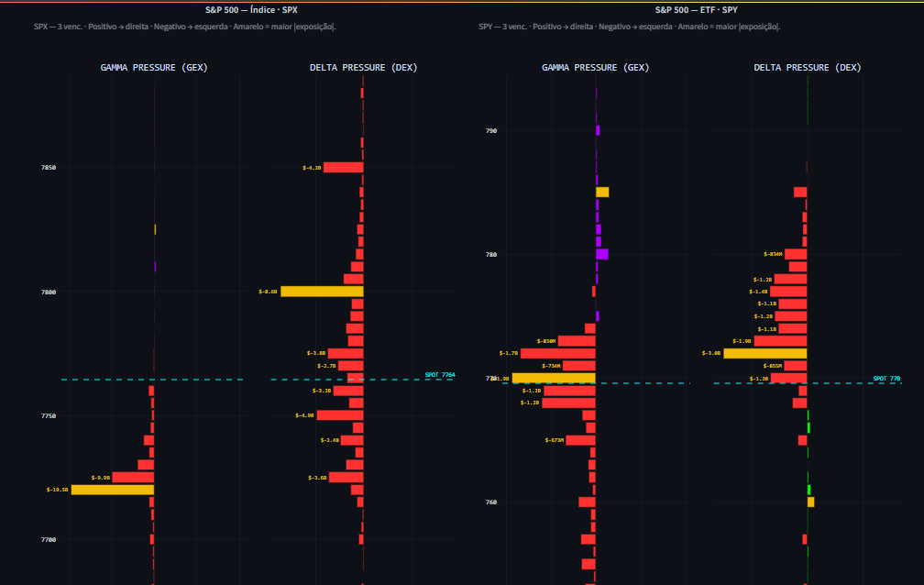Click the 760 strike axis label
This screenshot has height=585, width=924.
(491, 502)
